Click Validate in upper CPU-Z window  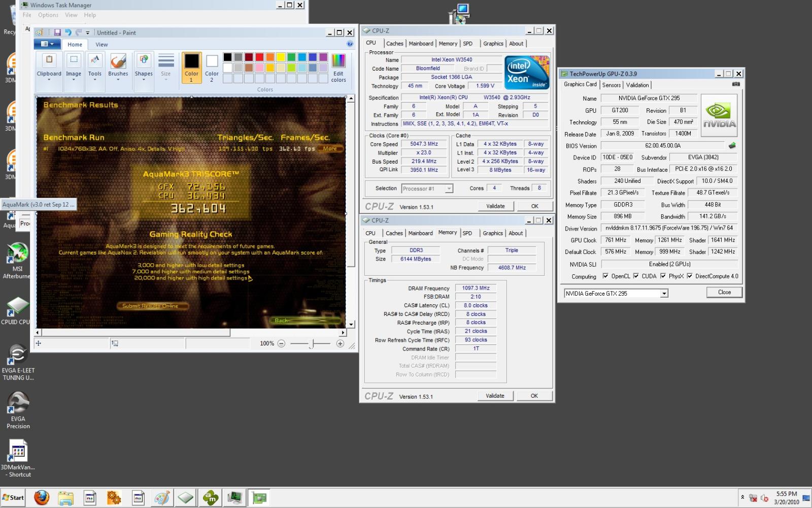coord(496,206)
